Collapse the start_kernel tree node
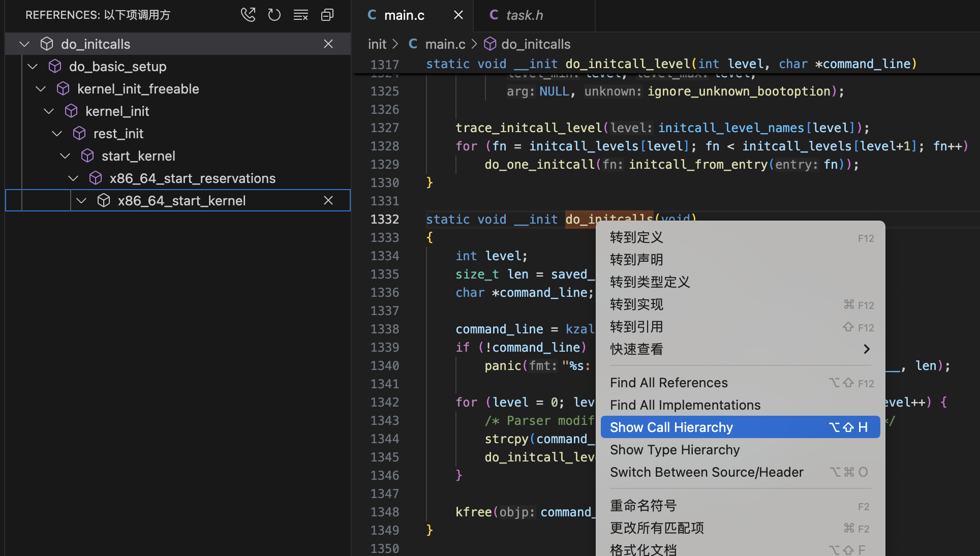 pyautogui.click(x=65, y=156)
